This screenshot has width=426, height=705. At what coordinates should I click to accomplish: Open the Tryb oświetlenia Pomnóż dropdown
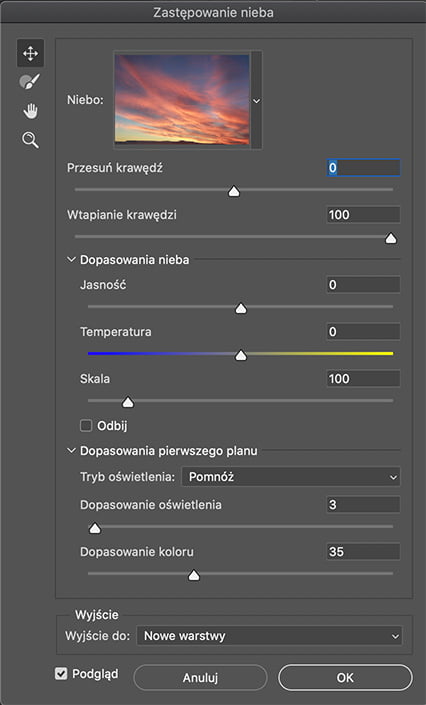(x=291, y=477)
